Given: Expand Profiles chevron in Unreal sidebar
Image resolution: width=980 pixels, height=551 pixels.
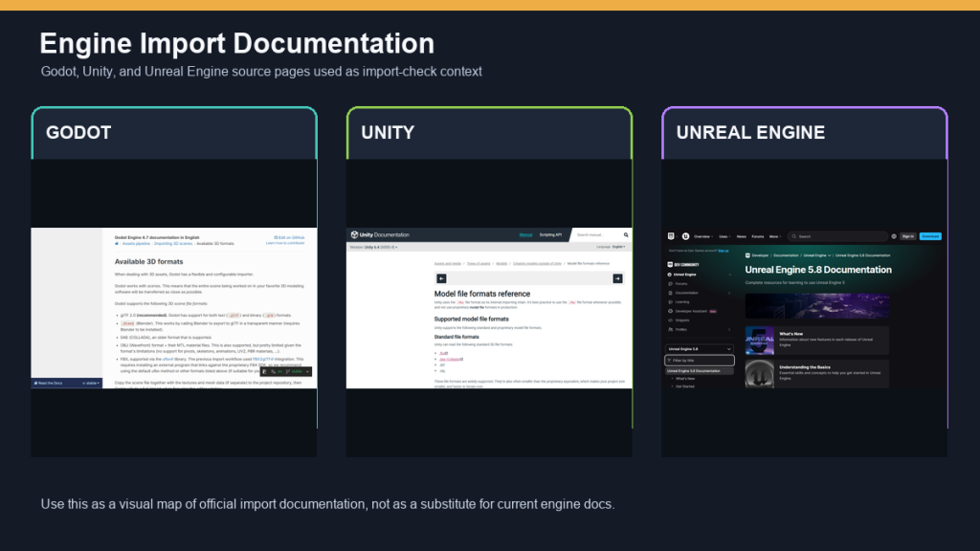Looking at the screenshot, I should point(729,329).
